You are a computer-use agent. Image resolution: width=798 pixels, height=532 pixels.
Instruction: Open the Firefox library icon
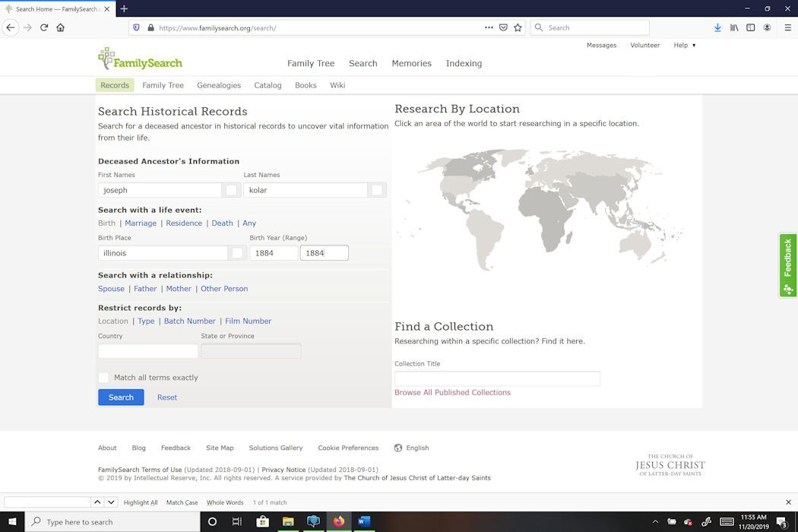[734, 27]
